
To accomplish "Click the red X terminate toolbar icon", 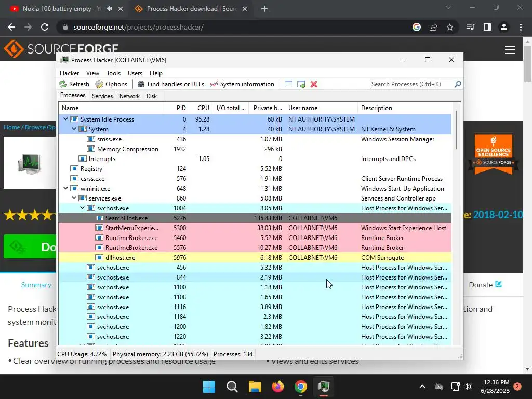I will (x=314, y=84).
